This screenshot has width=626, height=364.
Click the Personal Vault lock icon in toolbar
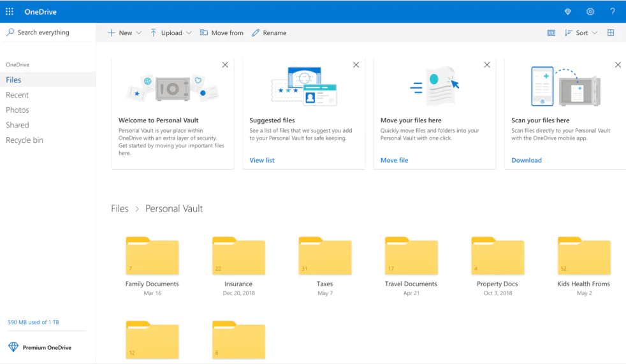[x=551, y=33]
